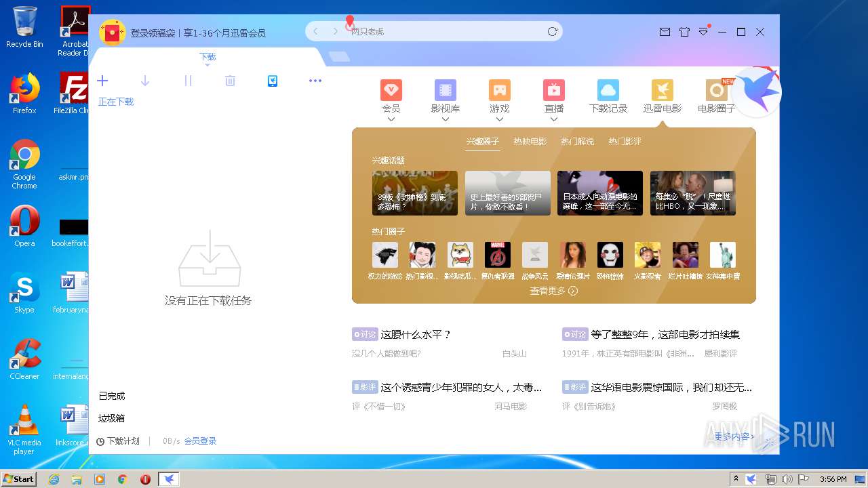Click 登录领福袋 login text
868x488 pixels.
click(153, 33)
